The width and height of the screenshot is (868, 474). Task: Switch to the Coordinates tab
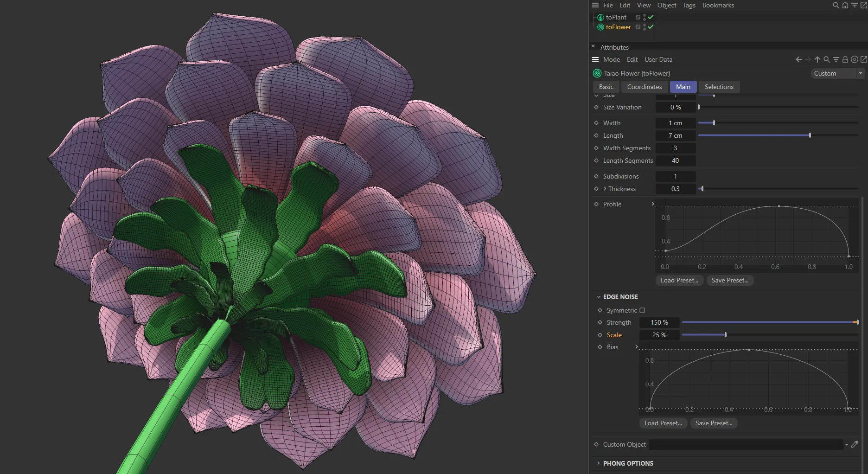644,87
